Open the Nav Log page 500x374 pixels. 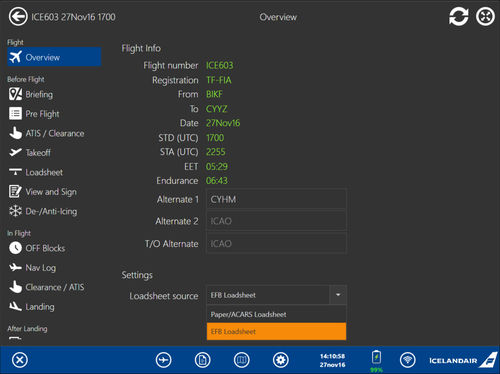point(32,268)
